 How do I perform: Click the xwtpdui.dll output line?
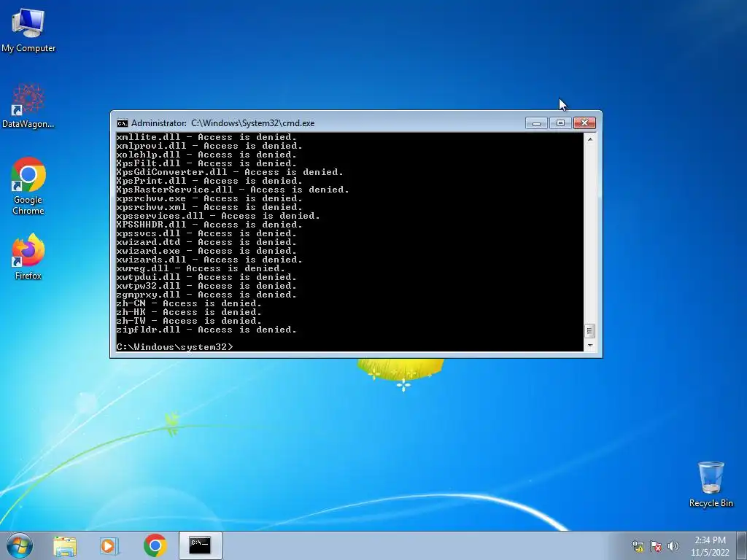[206, 277]
